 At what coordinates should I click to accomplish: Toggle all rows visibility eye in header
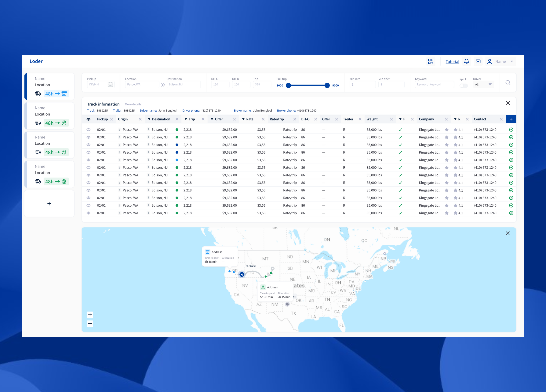(88, 119)
